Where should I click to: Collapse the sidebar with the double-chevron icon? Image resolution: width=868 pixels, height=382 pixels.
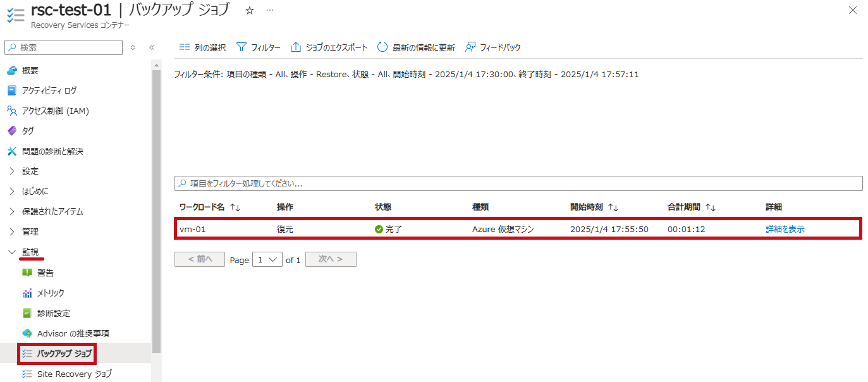tap(152, 47)
